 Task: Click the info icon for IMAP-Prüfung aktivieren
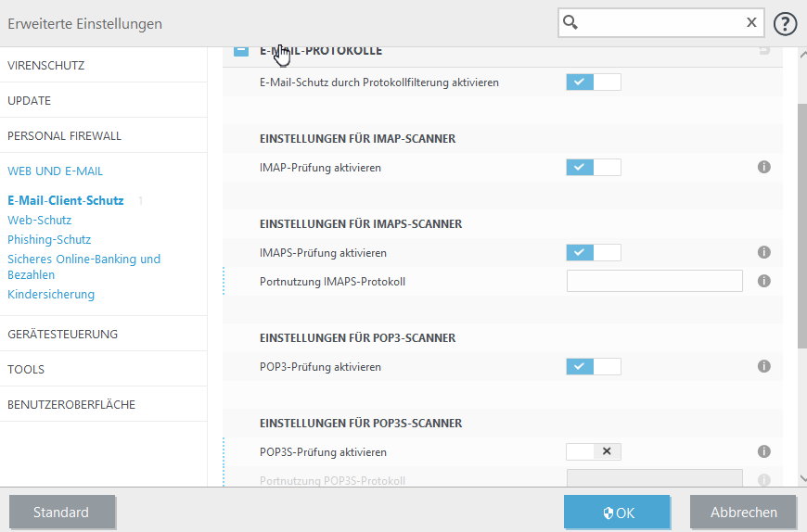pyautogui.click(x=764, y=168)
